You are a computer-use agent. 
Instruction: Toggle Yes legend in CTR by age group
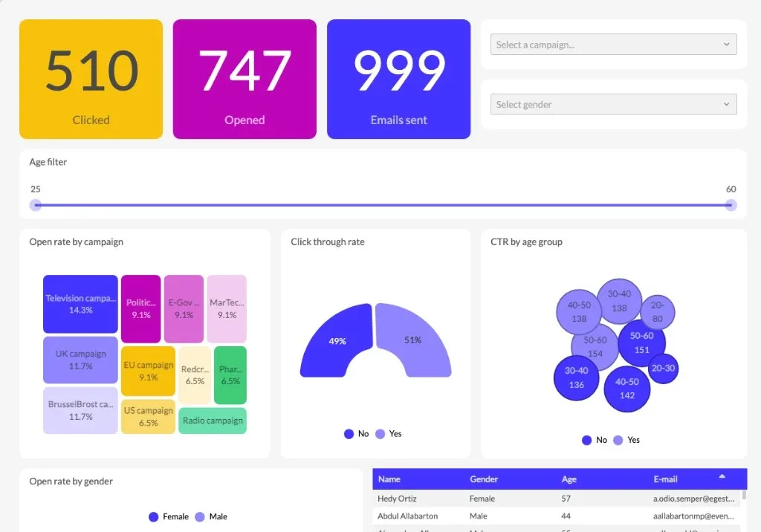coord(626,441)
